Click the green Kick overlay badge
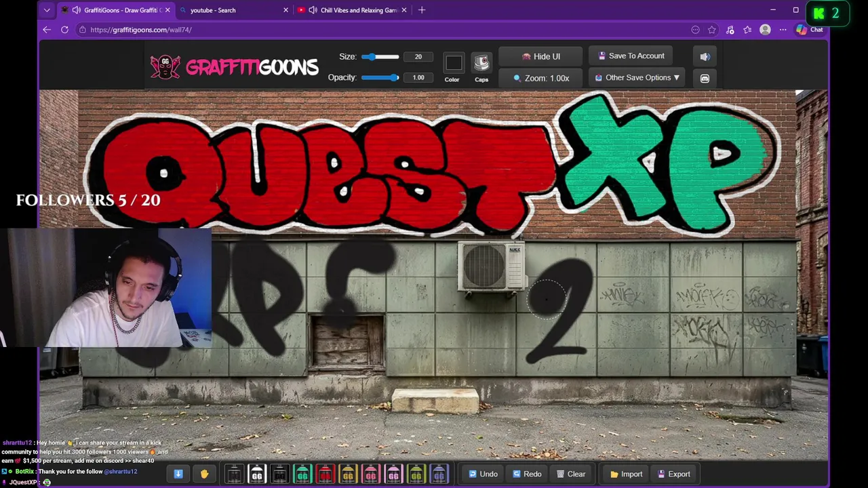This screenshot has height=488, width=868. point(827,13)
